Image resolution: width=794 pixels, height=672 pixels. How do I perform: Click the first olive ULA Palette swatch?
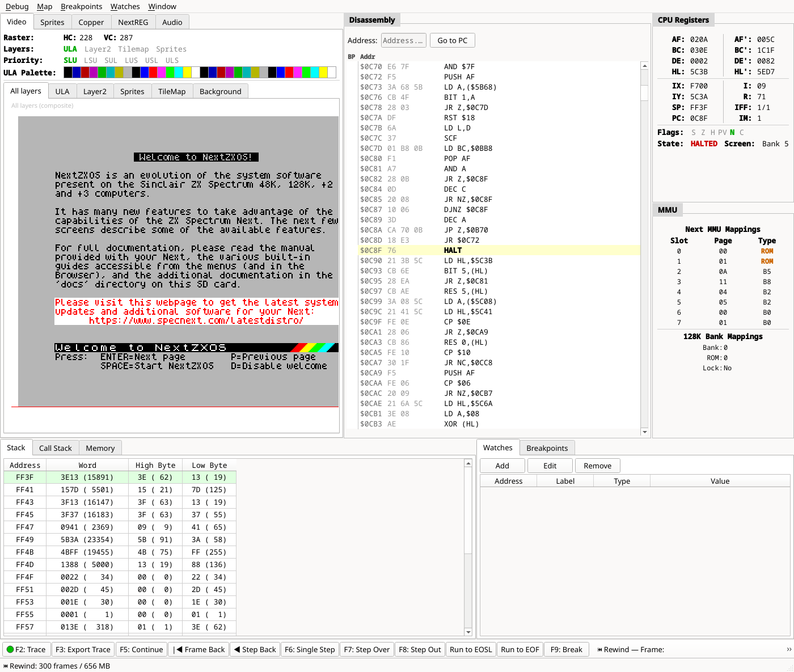(119, 72)
